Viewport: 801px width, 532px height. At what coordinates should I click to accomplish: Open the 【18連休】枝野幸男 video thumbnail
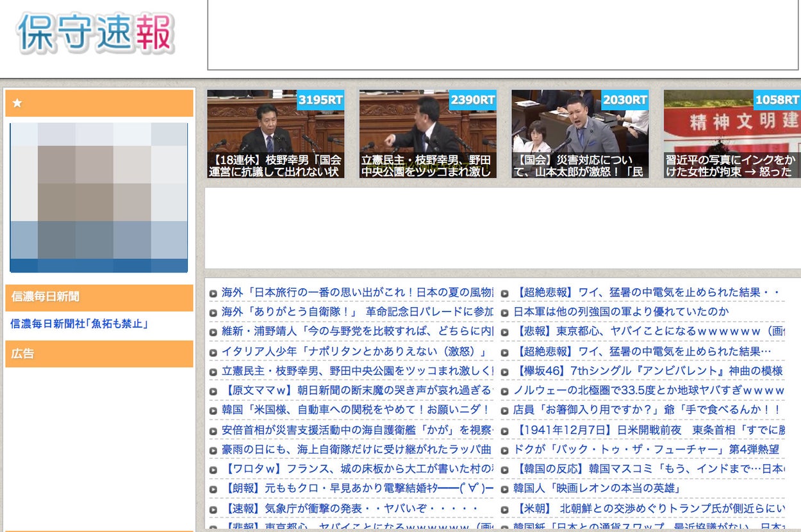pos(276,135)
